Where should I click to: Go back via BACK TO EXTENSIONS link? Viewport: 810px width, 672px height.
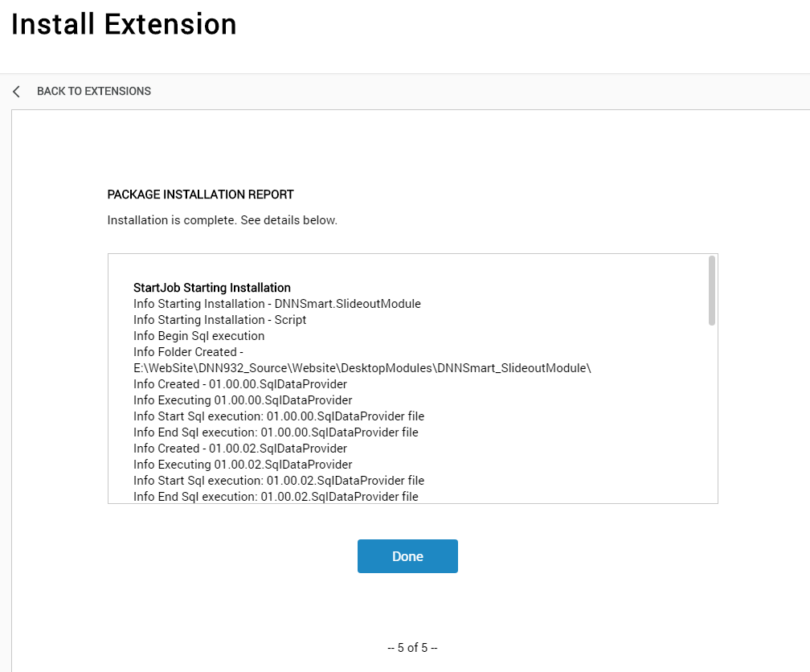[93, 92]
